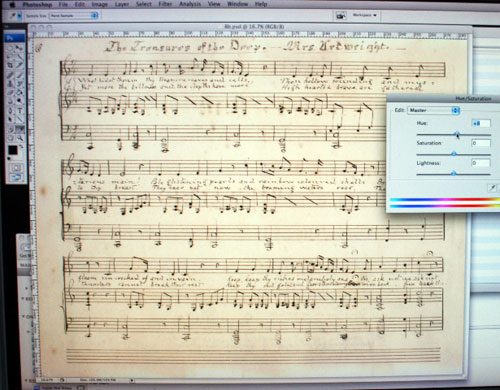Select the Crop tool
This screenshot has width=500, height=390.
pos(10,65)
